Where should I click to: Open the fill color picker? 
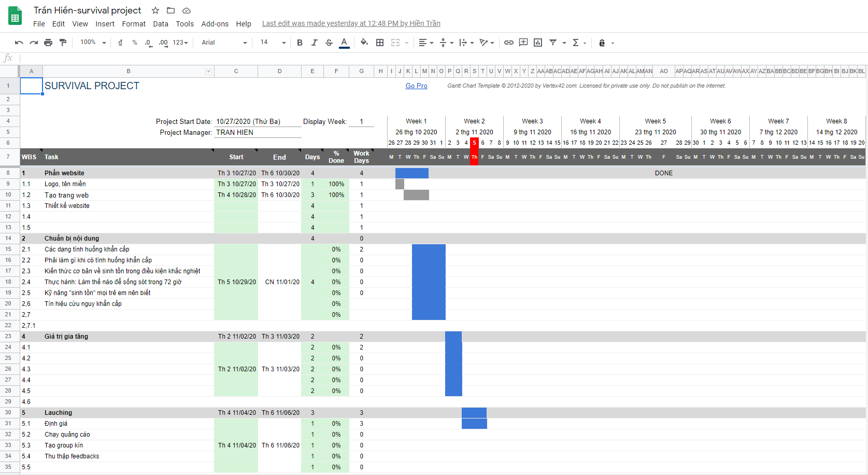click(364, 43)
